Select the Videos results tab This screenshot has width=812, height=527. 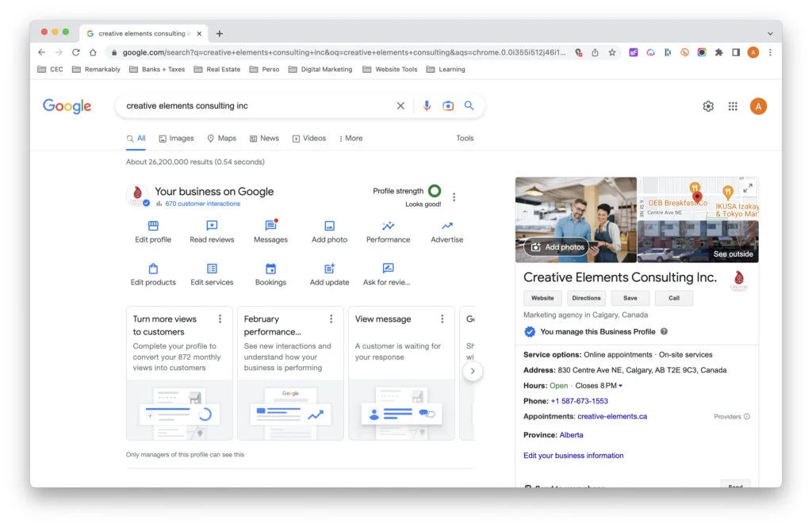point(309,138)
